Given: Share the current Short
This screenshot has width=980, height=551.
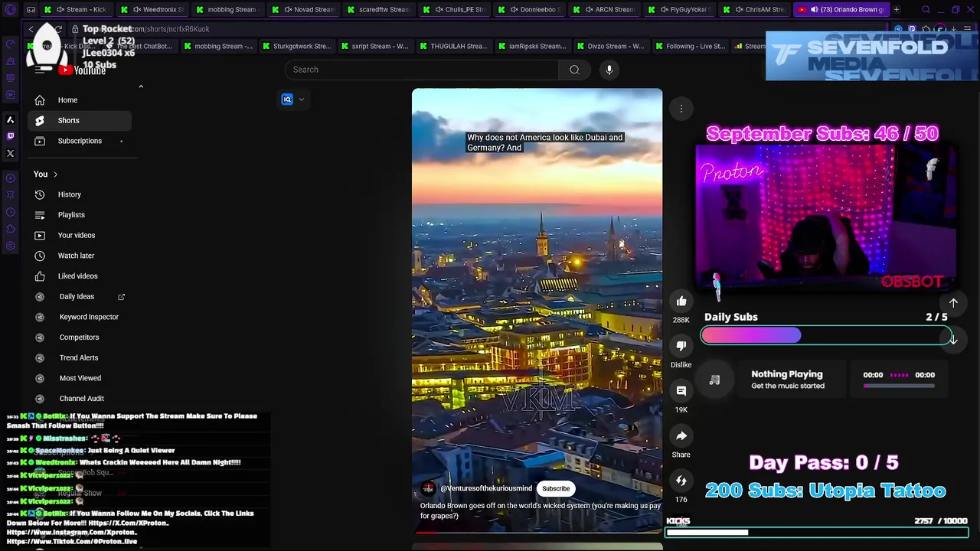Looking at the screenshot, I should pos(681,435).
